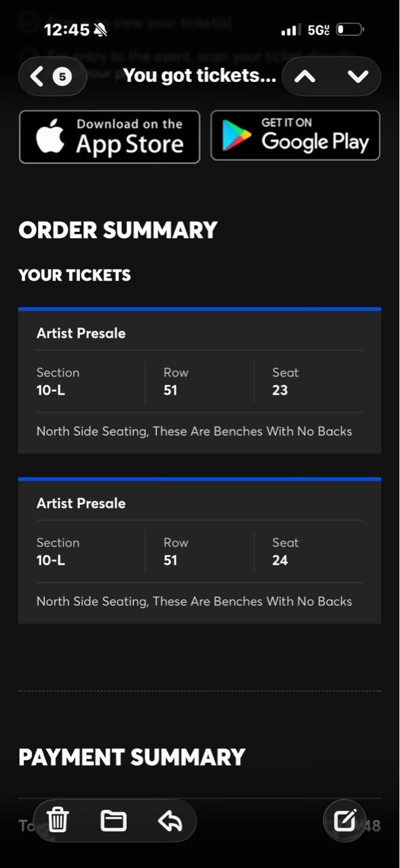Reply using the curved arrow icon

click(169, 821)
